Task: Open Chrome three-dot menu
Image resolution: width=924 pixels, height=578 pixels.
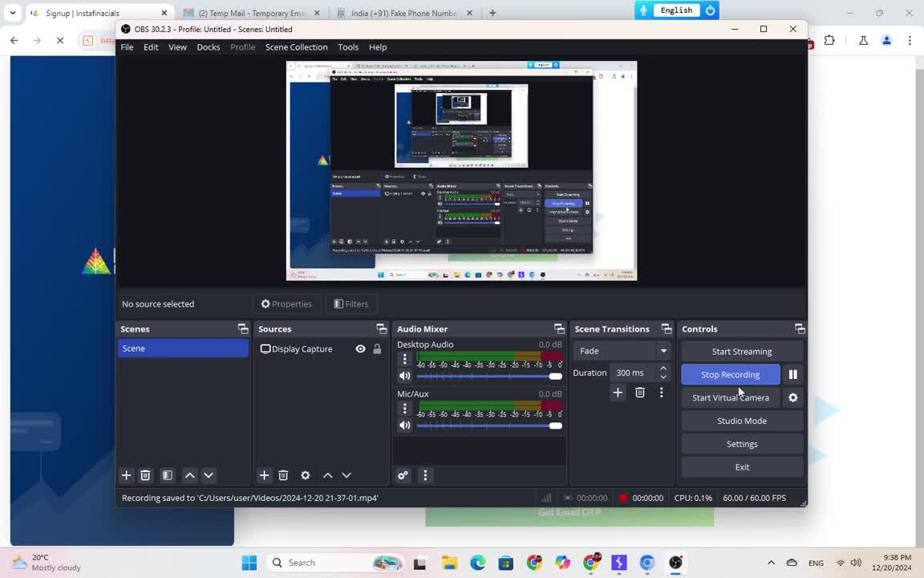Action: [x=910, y=40]
